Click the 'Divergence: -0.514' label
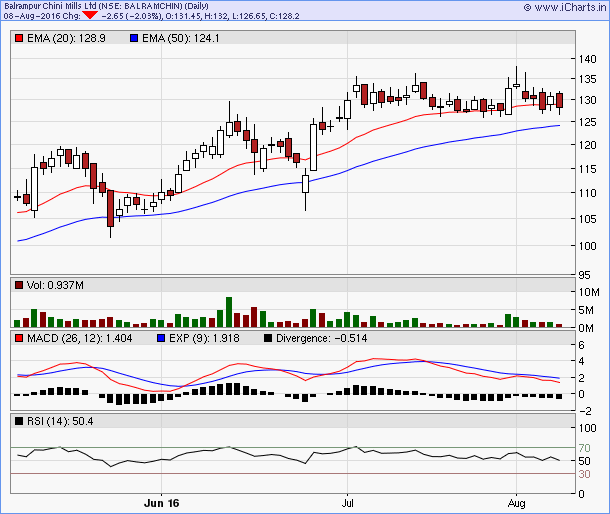The width and height of the screenshot is (610, 514). [321, 338]
